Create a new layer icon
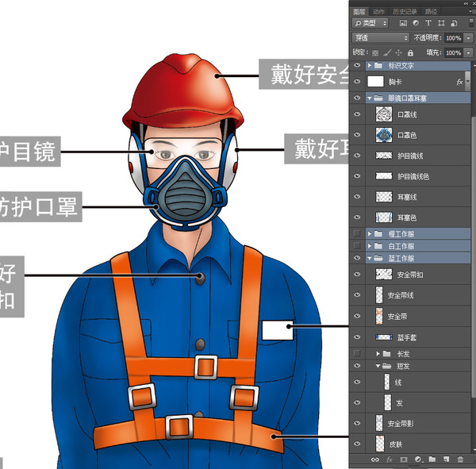 [446, 459]
